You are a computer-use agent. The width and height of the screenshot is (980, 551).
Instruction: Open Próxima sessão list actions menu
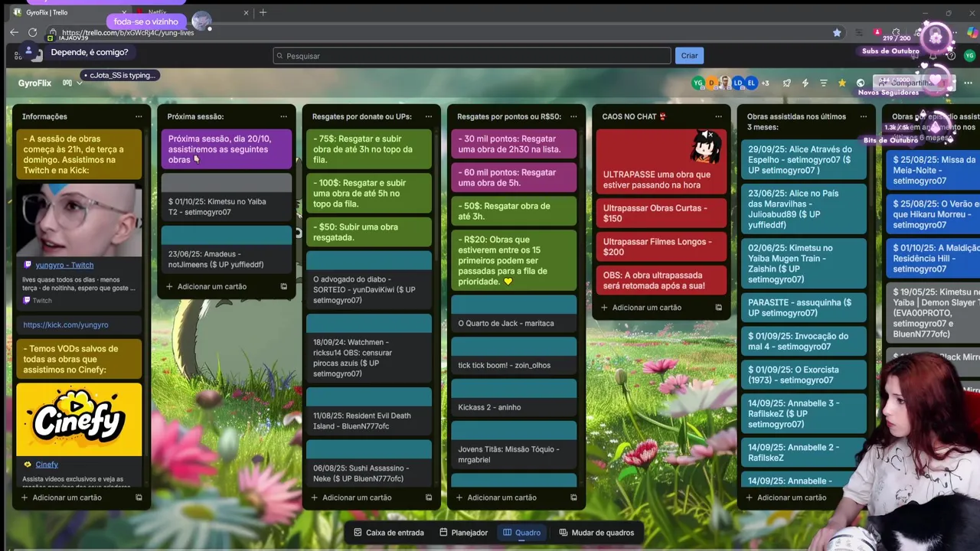tap(283, 116)
